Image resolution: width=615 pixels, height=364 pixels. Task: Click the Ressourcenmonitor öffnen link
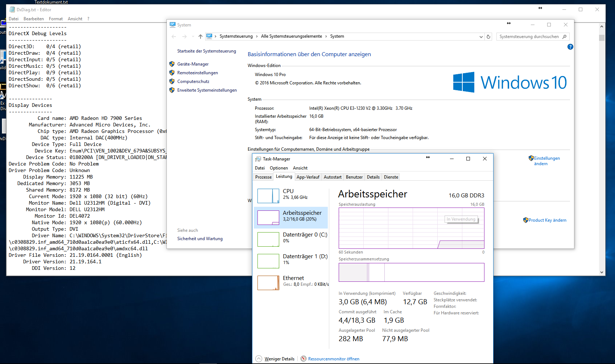pyautogui.click(x=334, y=359)
